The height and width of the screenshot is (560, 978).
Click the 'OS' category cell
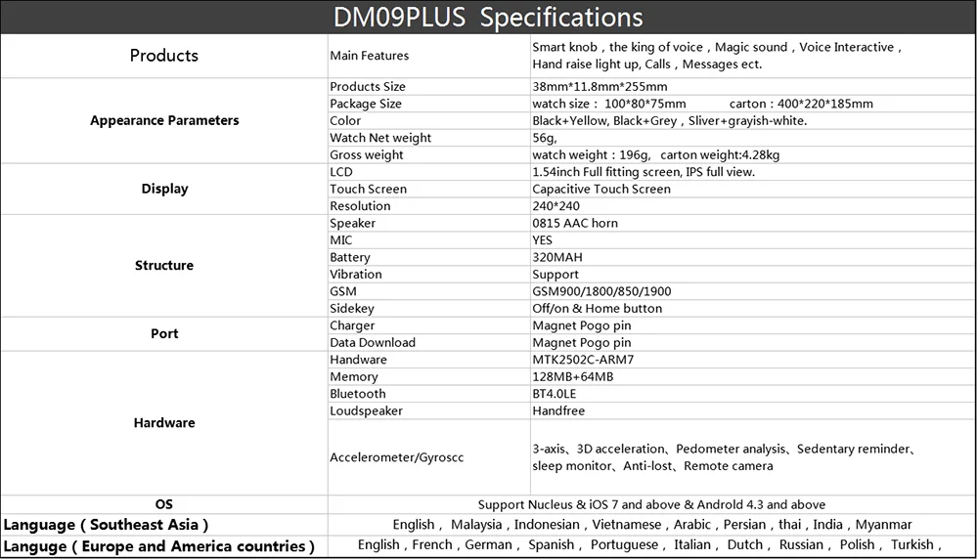click(164, 504)
